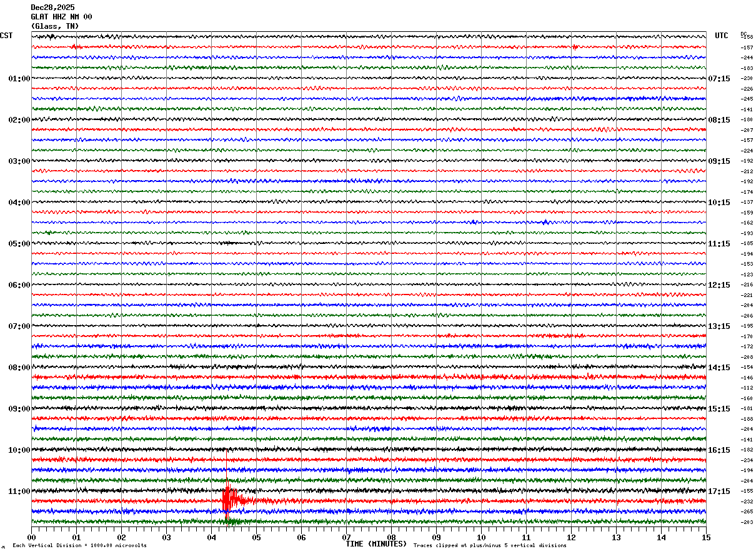Viewport: 756px width, 554px height.
Task: Click the TIME (MINUTES) axis title
Action: coord(376,544)
